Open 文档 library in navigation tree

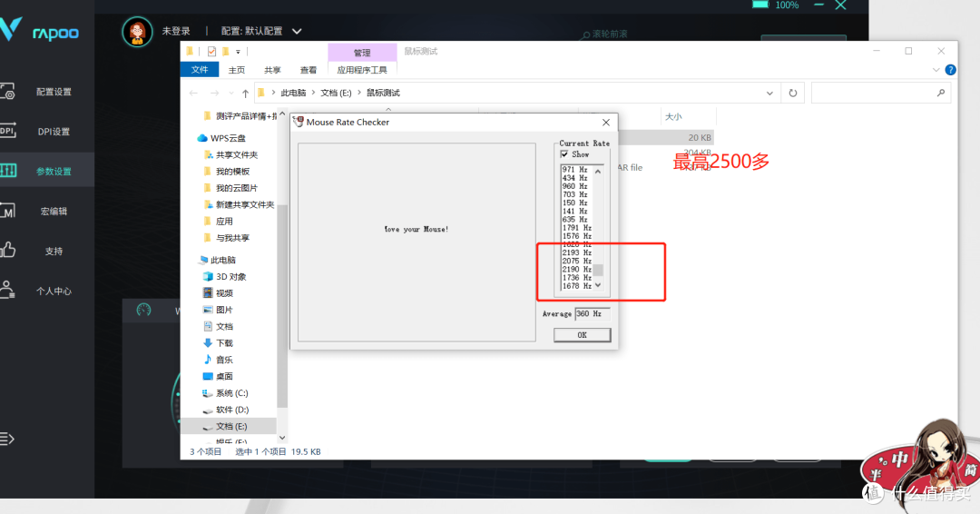point(224,326)
